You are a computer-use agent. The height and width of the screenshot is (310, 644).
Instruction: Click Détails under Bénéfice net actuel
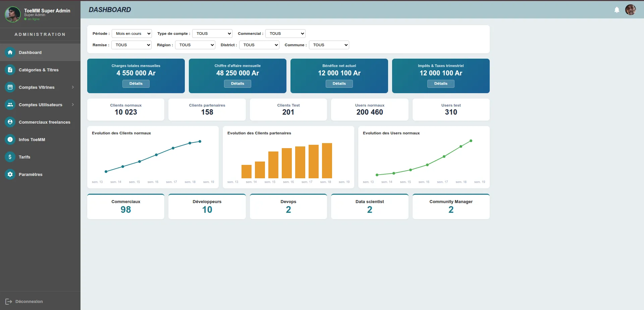coord(339,84)
